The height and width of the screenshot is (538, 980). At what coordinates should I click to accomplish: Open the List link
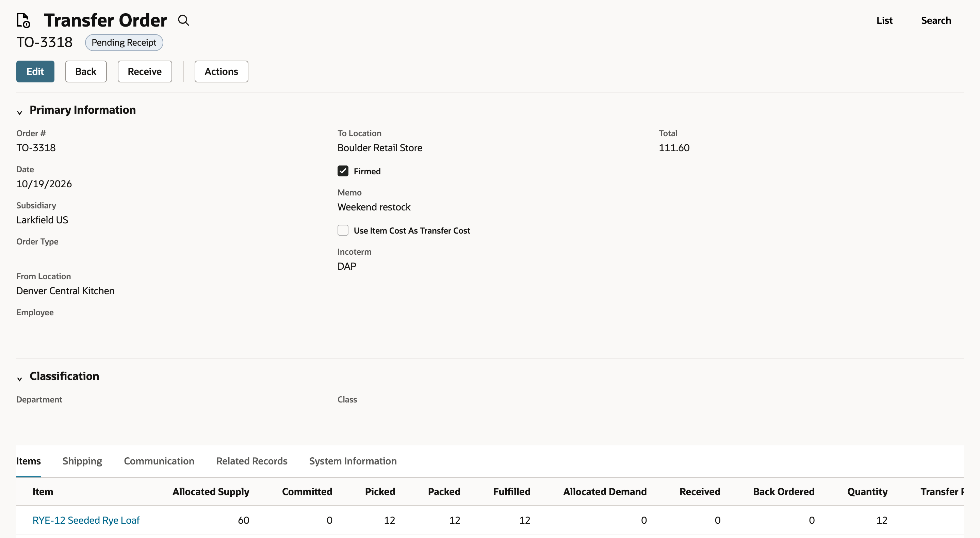(x=884, y=20)
